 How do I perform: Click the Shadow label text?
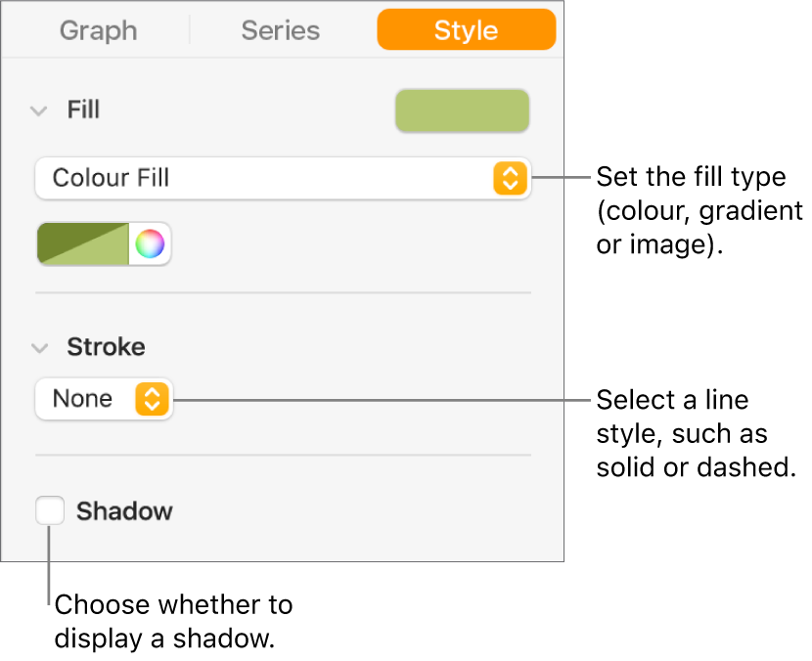click(124, 510)
